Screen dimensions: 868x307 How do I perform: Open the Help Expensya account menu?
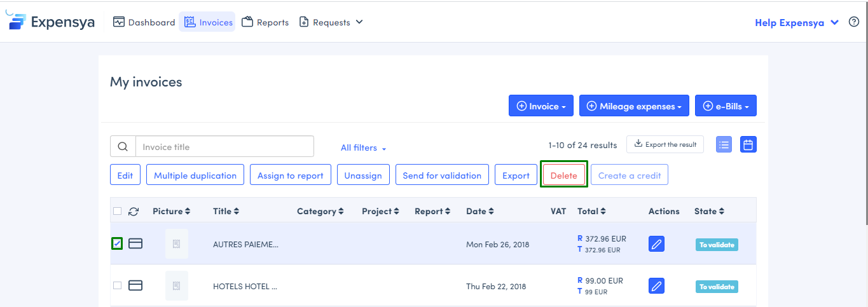[x=797, y=23]
